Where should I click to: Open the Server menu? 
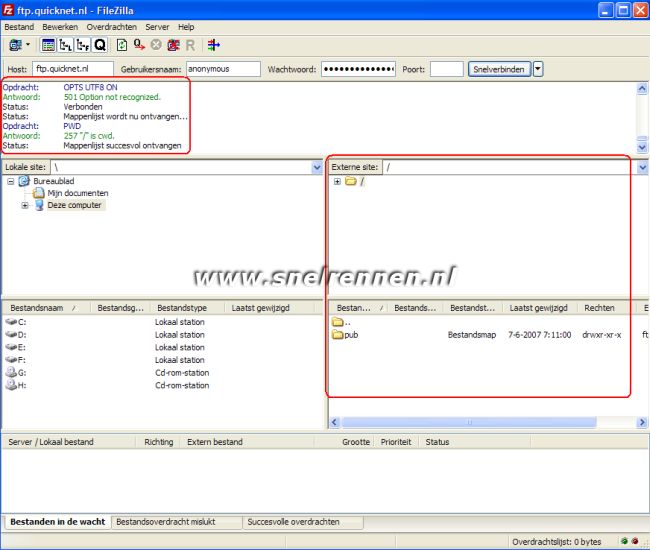coord(157,27)
